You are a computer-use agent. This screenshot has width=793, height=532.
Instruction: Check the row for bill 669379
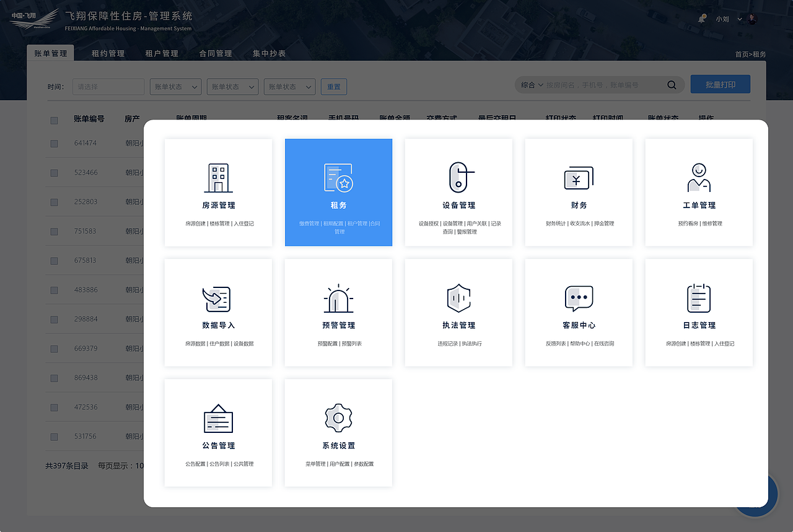pyautogui.click(x=54, y=349)
